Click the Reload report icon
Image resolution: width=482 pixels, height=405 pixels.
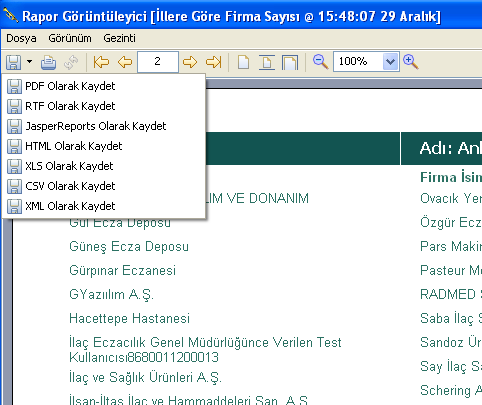tap(71, 62)
